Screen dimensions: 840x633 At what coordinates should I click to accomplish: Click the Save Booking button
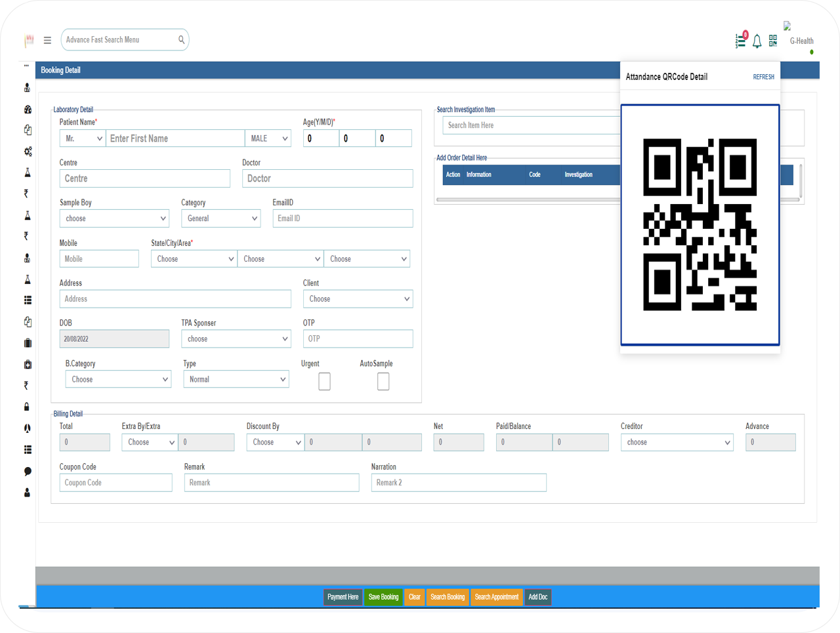click(383, 597)
